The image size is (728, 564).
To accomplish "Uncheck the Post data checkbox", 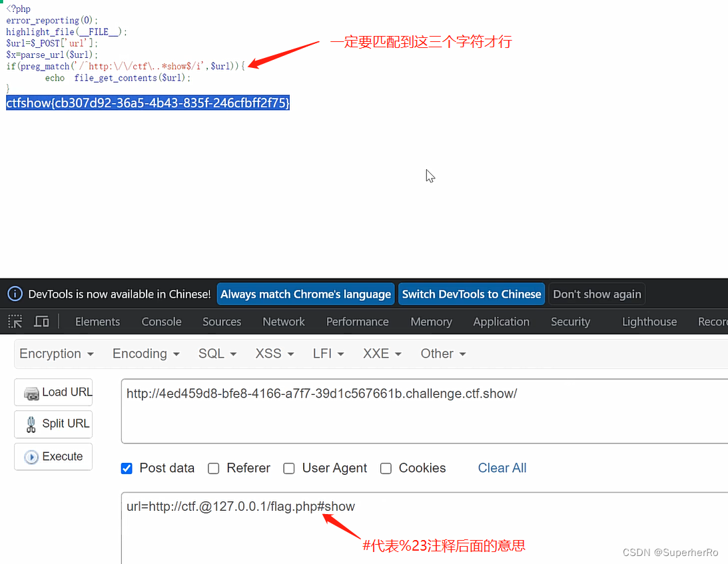I will click(127, 468).
